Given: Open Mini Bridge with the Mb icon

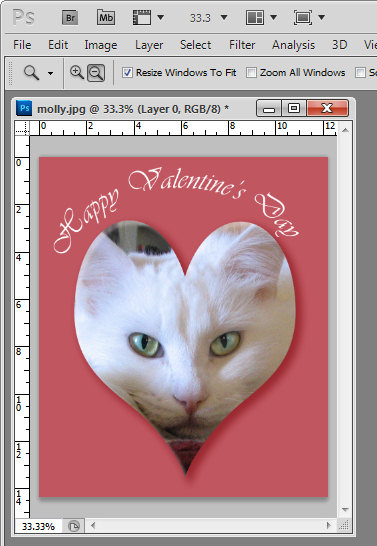Looking at the screenshot, I should tap(106, 17).
